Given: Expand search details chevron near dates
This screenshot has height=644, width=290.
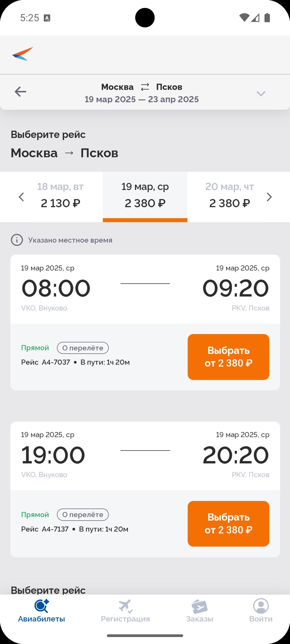Looking at the screenshot, I should pyautogui.click(x=261, y=93).
